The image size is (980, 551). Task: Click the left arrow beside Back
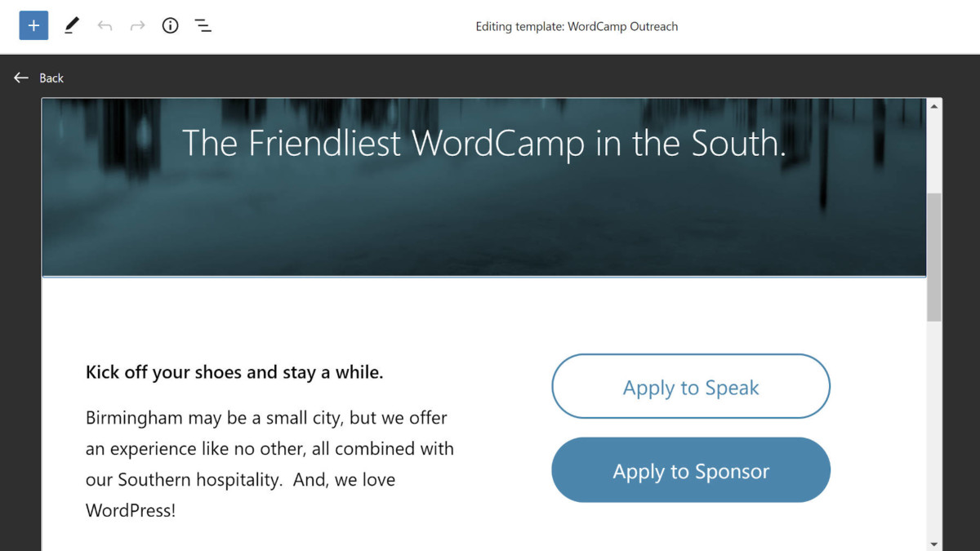(21, 78)
